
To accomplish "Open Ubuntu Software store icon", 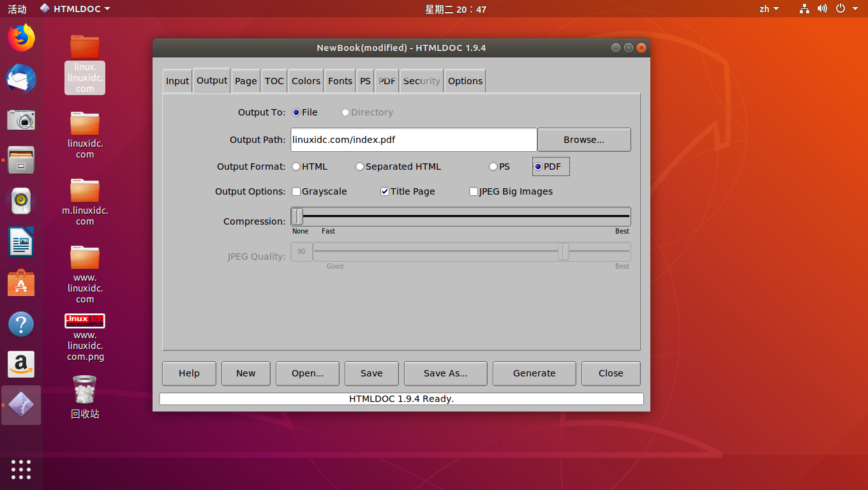I will pyautogui.click(x=21, y=283).
